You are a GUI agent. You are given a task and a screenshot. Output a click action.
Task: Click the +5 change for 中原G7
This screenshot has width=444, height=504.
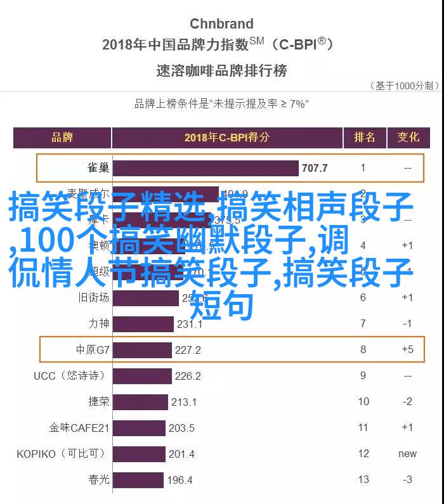click(x=407, y=349)
